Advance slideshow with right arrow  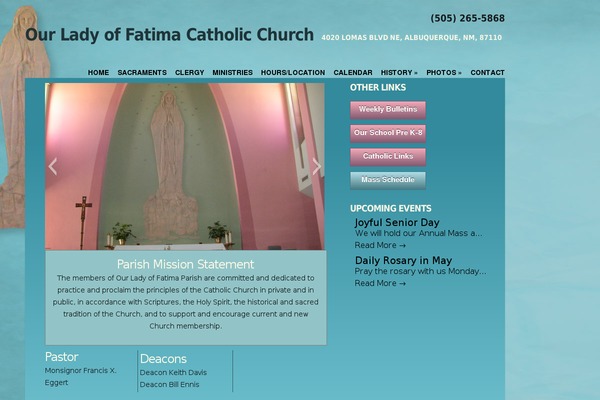coord(316,167)
